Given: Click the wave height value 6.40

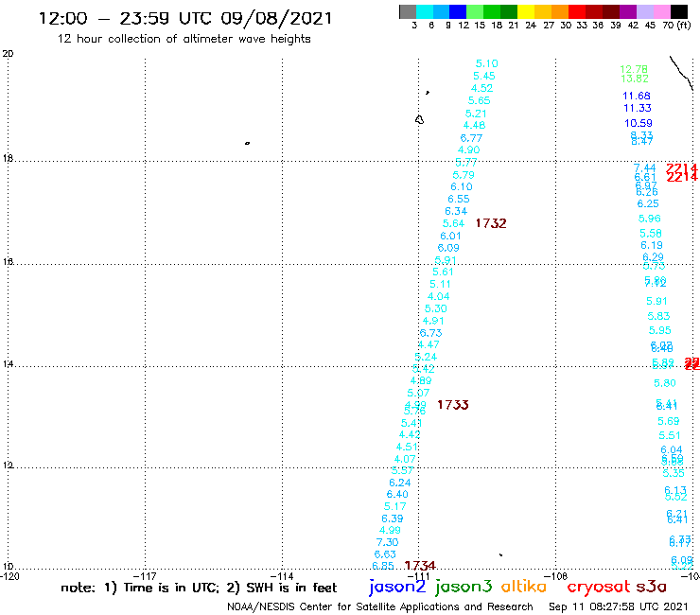Looking at the screenshot, I should (x=397, y=495).
